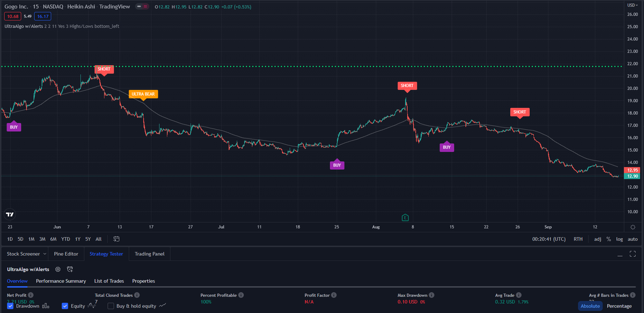Open the Pine Editor tab
This screenshot has width=644, height=313.
66,254
